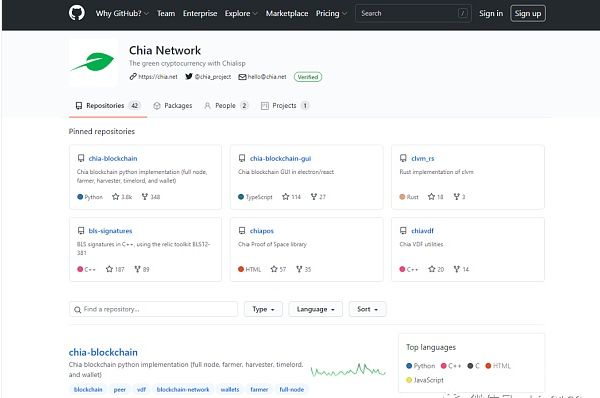Open the @chia_project Twitter link

(x=213, y=77)
